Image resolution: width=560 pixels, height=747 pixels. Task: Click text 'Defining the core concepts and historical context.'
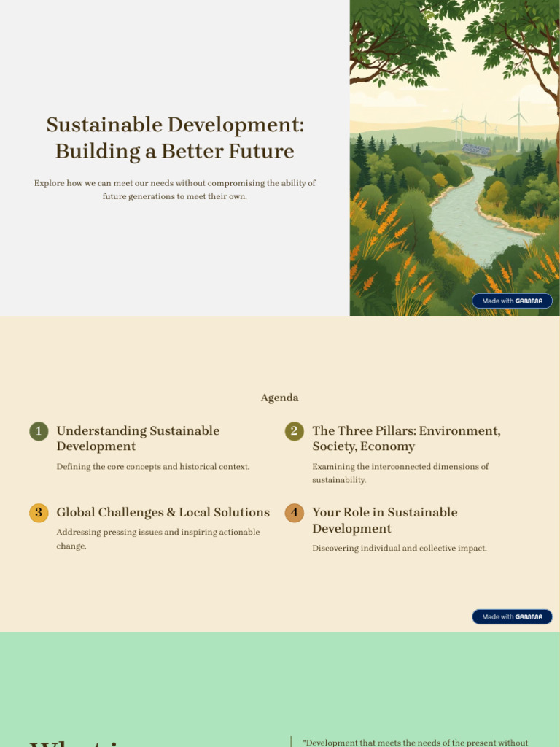tap(153, 467)
